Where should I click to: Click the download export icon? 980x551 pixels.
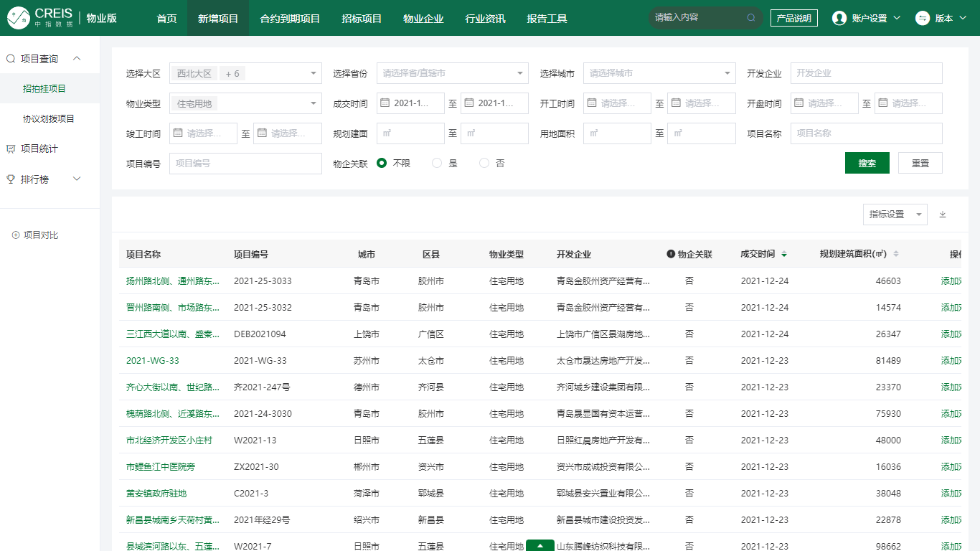point(943,215)
